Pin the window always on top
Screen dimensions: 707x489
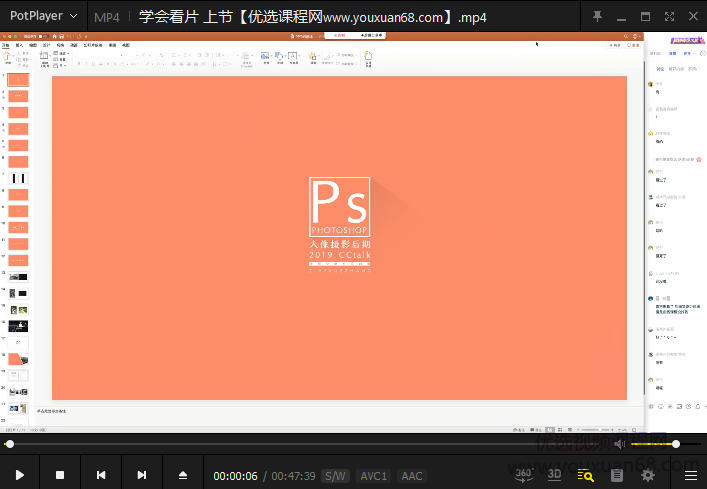tap(598, 16)
